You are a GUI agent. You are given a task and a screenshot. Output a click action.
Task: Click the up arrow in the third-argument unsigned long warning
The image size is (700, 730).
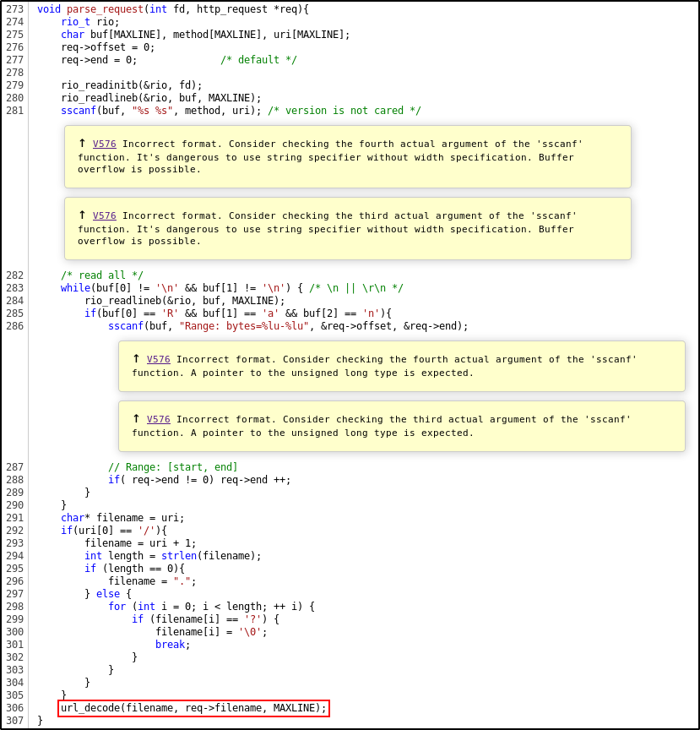click(136, 419)
